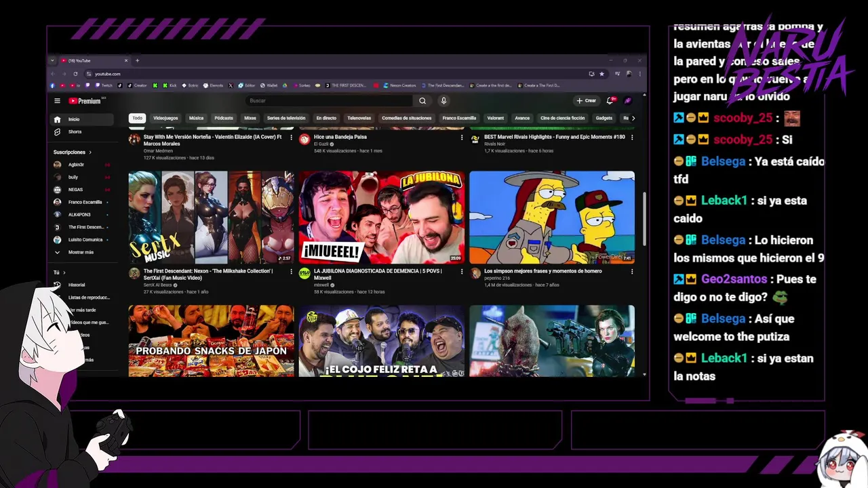The image size is (868, 488).
Task: Open the Kick bookmark
Action: (169, 85)
